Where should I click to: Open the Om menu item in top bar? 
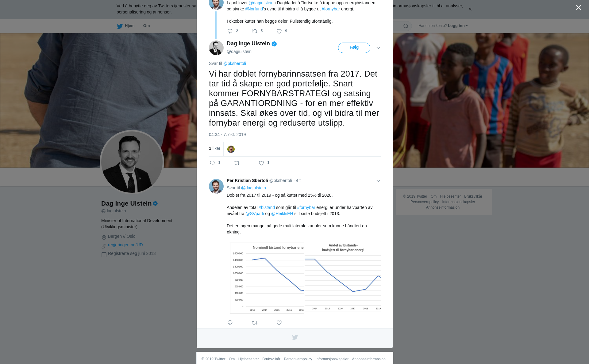point(147,26)
